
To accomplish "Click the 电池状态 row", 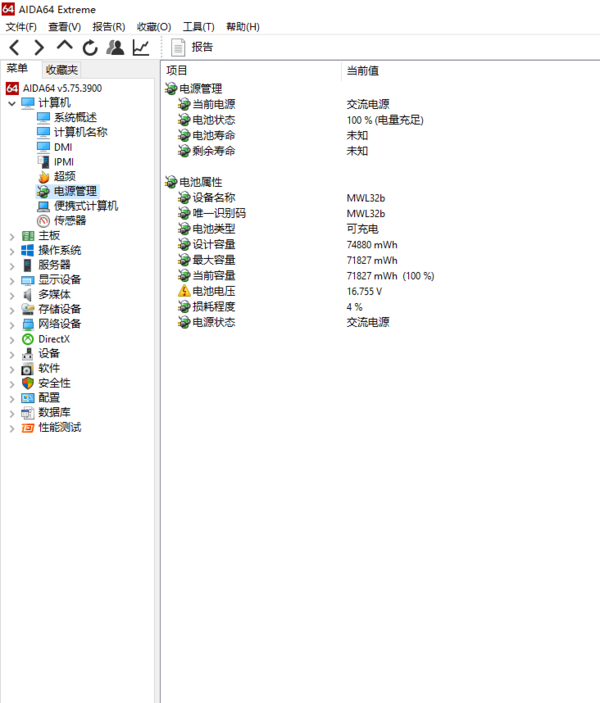I will tap(214, 120).
